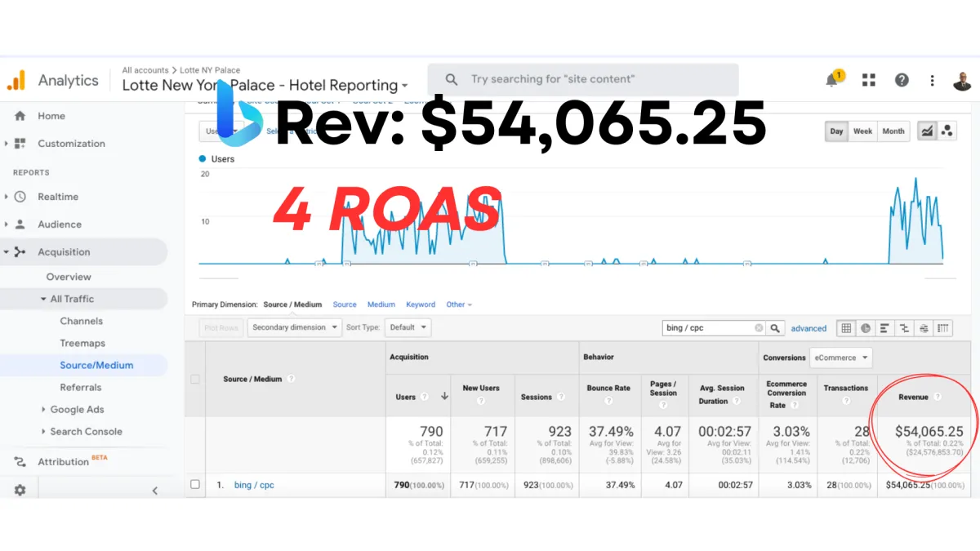The width and height of the screenshot is (980, 551).
Task: Click the Attribution icon in sidebar
Action: point(20,461)
